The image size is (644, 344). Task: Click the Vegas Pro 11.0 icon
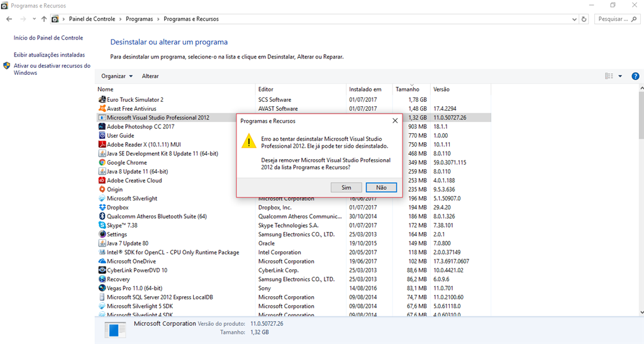pyautogui.click(x=102, y=288)
